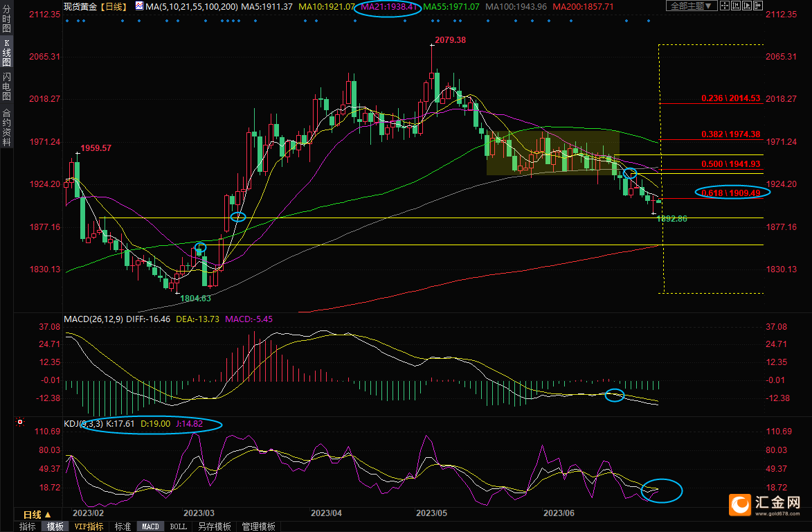Open the 全部主题 dropdown
Viewport: 812px width, 532px height.
click(690, 6)
